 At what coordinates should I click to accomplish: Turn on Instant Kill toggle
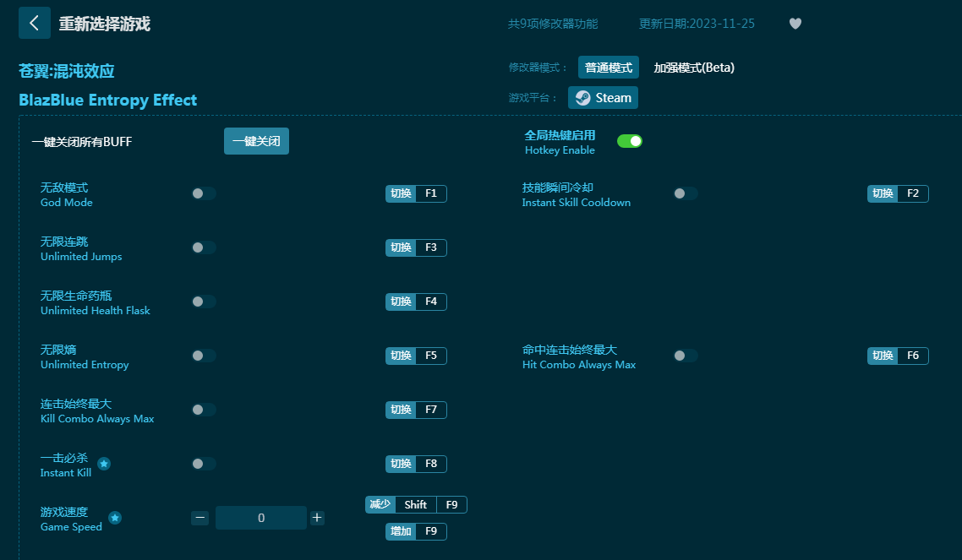coord(204,464)
